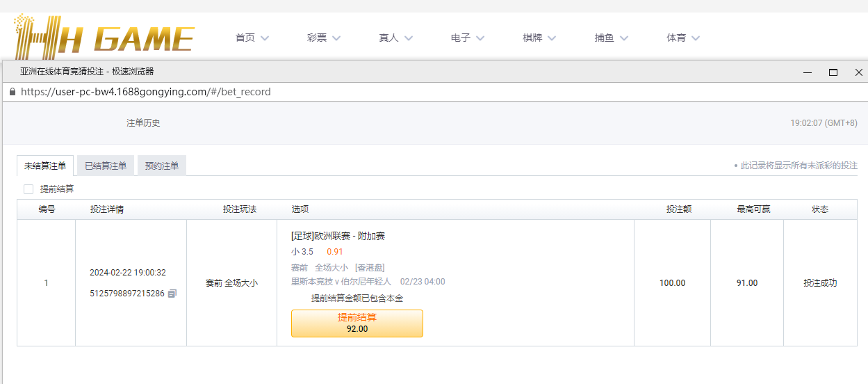The height and width of the screenshot is (384, 868).
Task: Toggle the 提前结算 checkbox
Action: (28, 189)
